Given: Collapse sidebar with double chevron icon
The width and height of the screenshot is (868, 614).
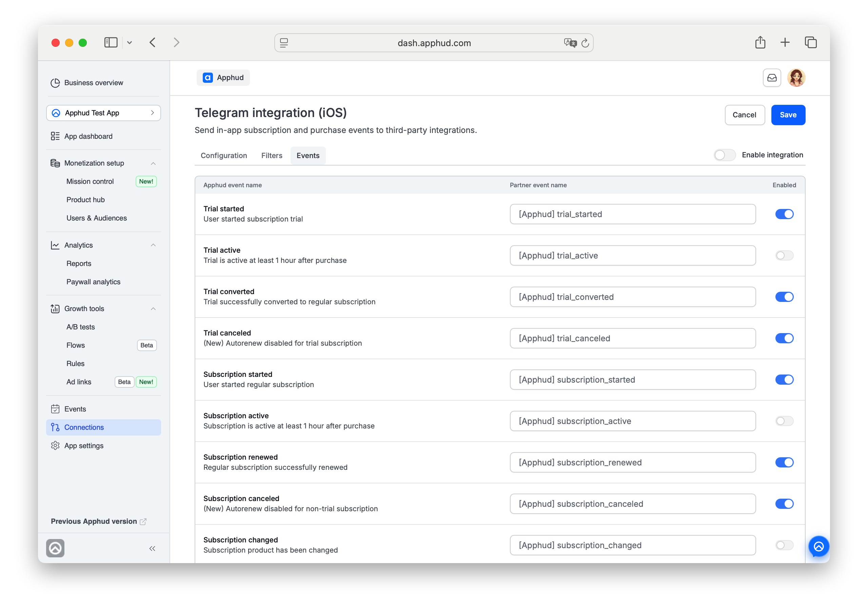Looking at the screenshot, I should [x=152, y=549].
